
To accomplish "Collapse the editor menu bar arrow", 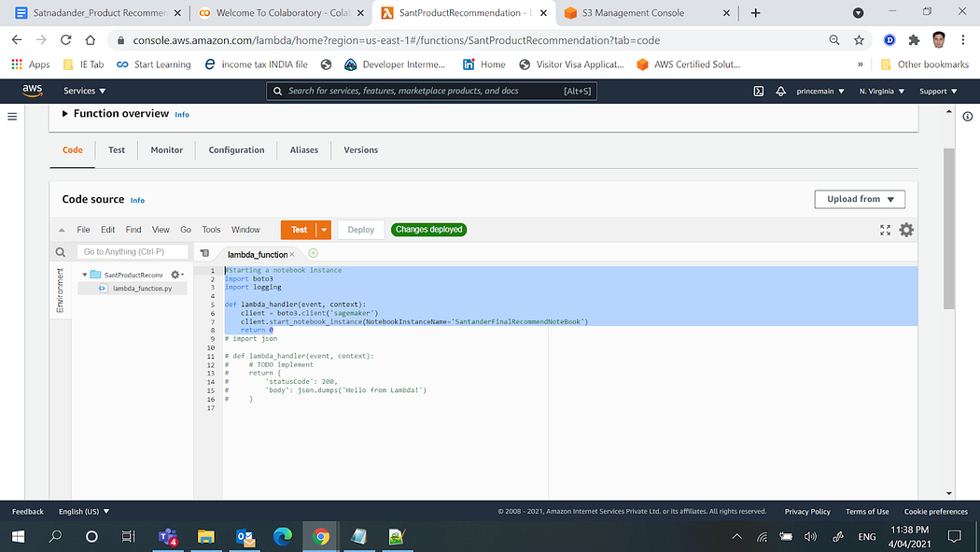I will point(62,230).
